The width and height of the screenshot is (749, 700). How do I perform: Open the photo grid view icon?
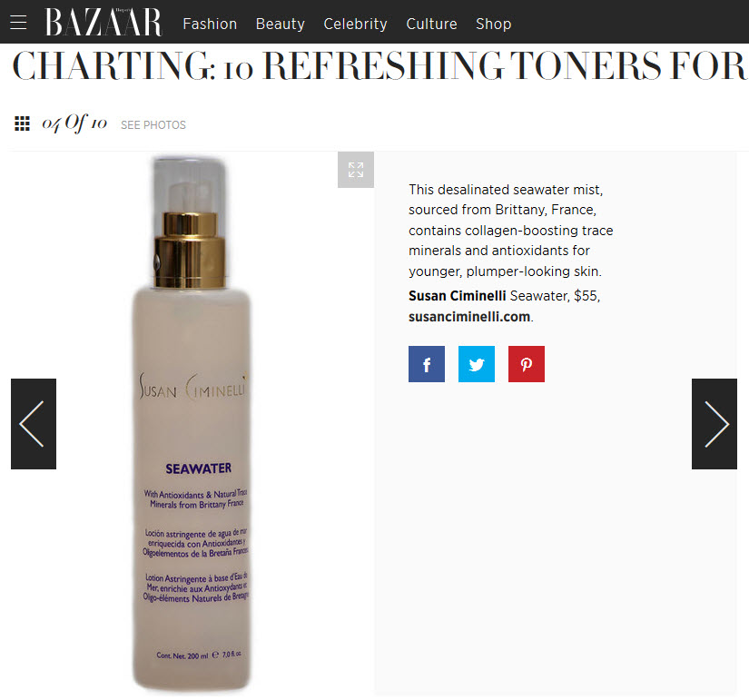[x=22, y=123]
